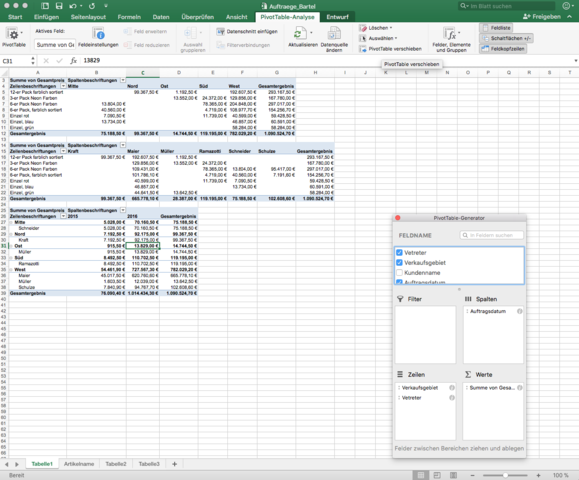Click the zoom in plus icon

(x=538, y=475)
